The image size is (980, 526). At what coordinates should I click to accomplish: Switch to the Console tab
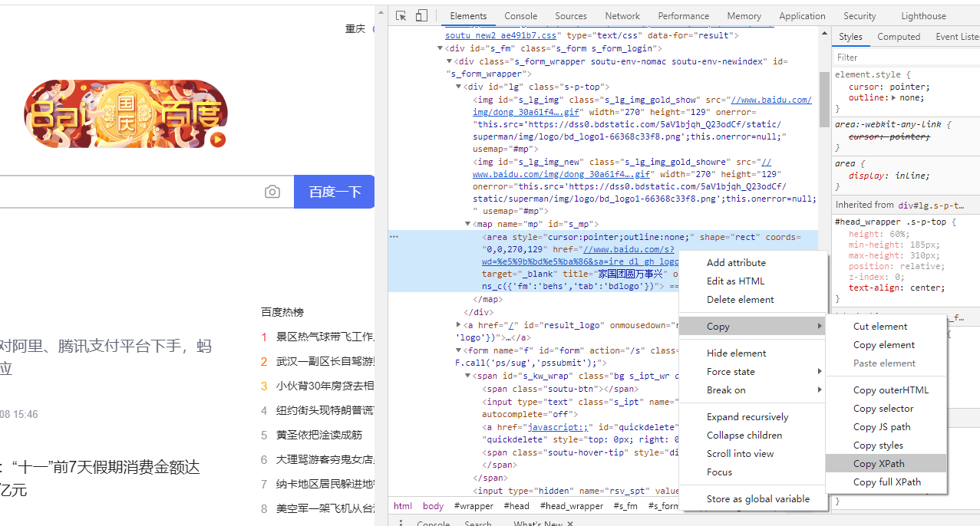pos(521,16)
